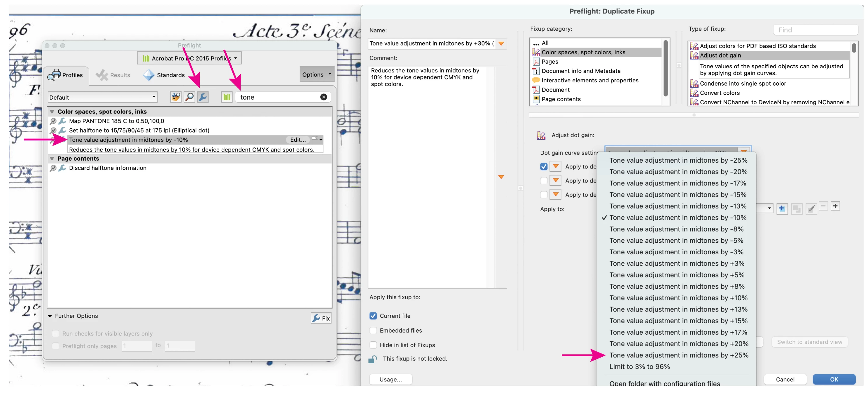Clear the tone search field

click(x=323, y=97)
